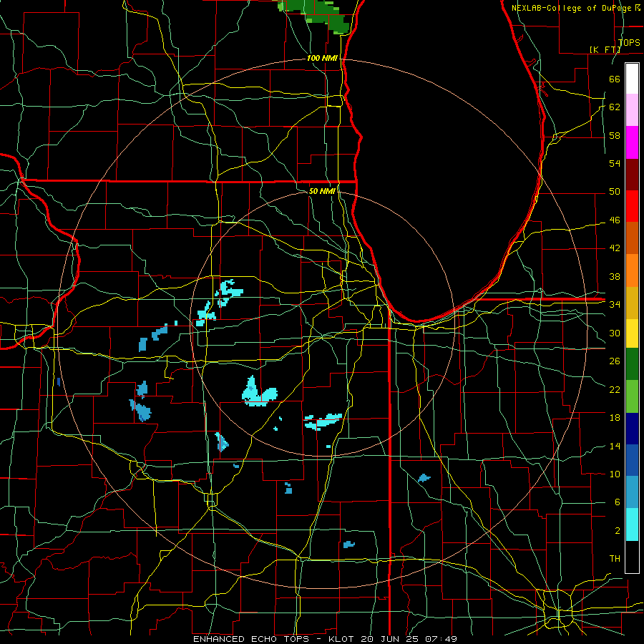Image resolution: width=644 pixels, height=644 pixels.
Task: Click the 54 legend value label
Action: [x=615, y=163]
